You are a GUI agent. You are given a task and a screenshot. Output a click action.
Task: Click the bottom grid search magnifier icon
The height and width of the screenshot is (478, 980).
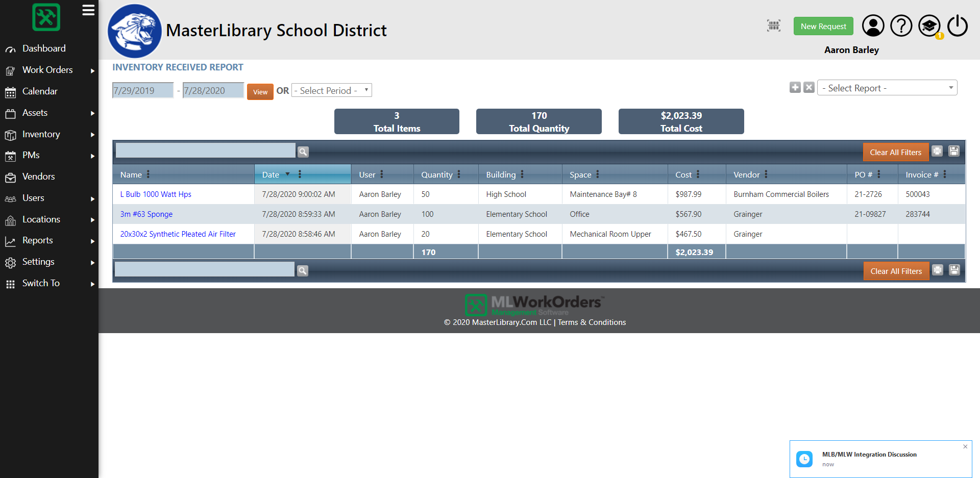pos(303,270)
